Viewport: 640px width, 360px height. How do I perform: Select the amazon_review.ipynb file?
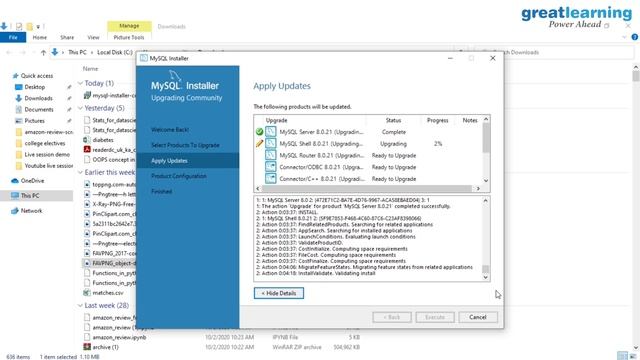pos(119,337)
